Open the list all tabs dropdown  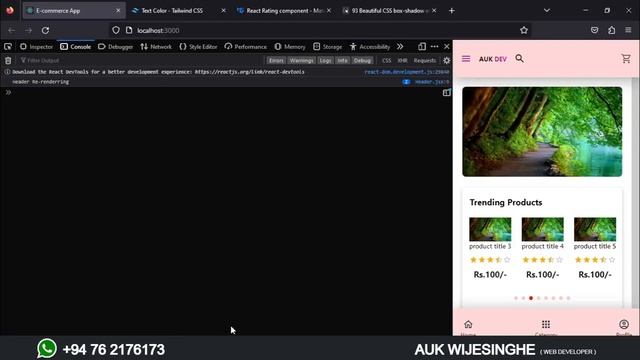[547, 11]
